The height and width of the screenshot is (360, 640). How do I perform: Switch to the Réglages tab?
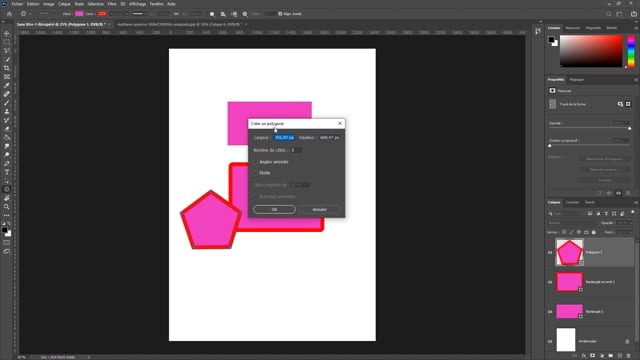[x=577, y=80]
